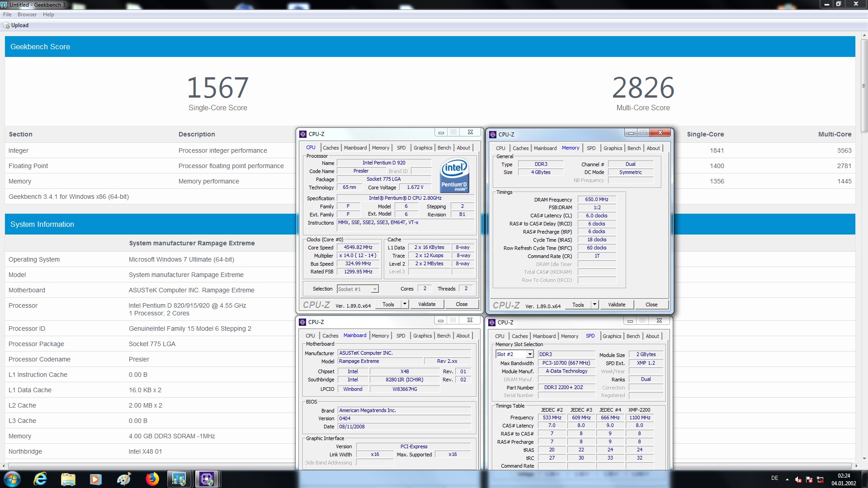This screenshot has height=488, width=868.
Task: Launch Internet Explorer from taskbar
Action: (x=41, y=479)
